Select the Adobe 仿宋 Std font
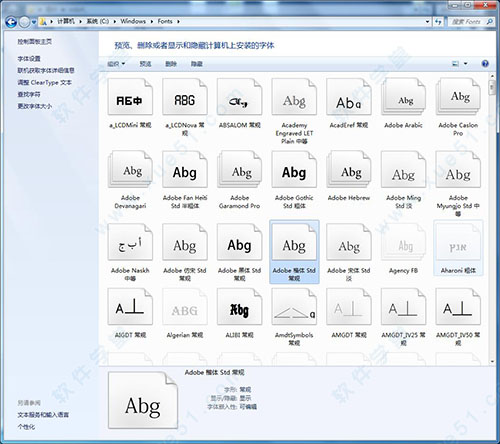Image resolution: width=500 pixels, height=444 pixels. coord(185,242)
